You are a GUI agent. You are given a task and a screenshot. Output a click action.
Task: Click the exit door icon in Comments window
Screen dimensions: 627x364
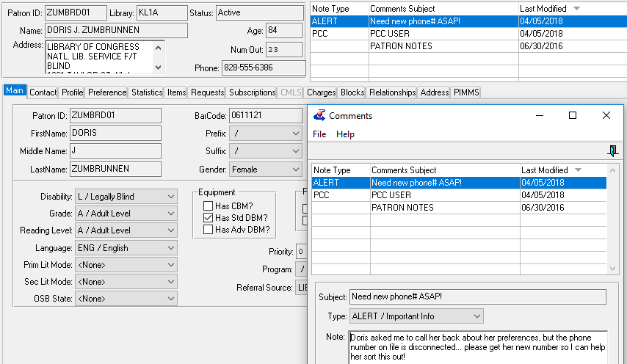tap(613, 150)
